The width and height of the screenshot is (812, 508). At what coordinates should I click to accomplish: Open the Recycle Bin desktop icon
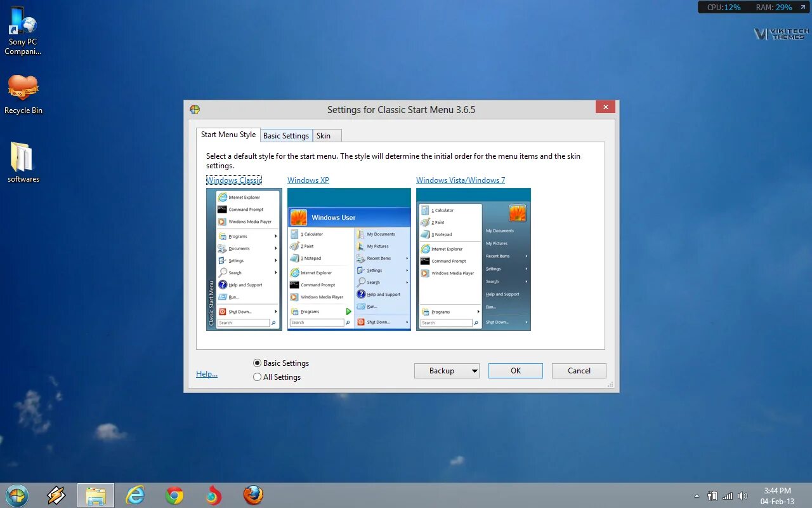[x=23, y=95]
